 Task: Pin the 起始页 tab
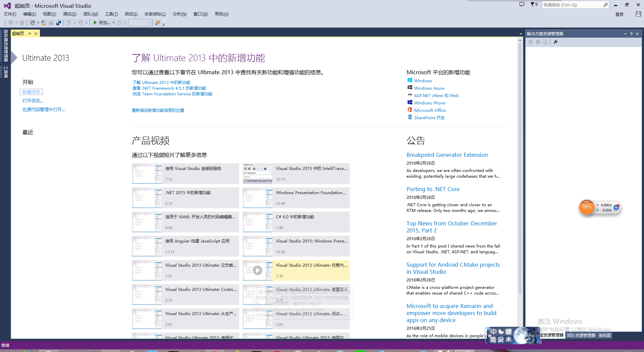click(30, 34)
